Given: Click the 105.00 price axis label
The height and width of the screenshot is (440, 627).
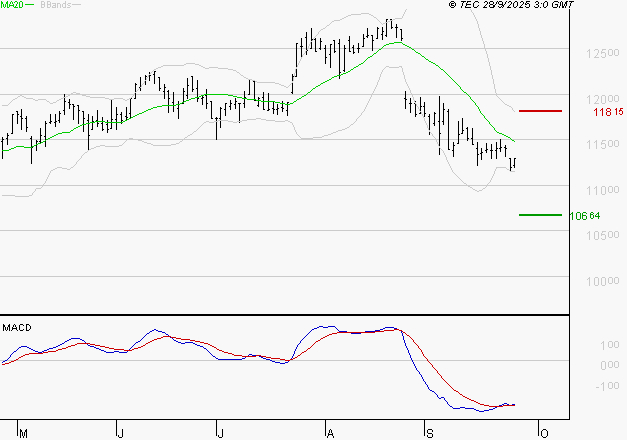Looking at the screenshot, I should (603, 235).
